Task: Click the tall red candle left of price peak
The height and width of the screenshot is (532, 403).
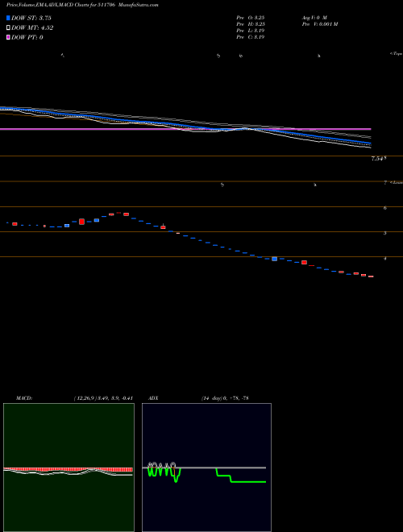Action: [81, 222]
